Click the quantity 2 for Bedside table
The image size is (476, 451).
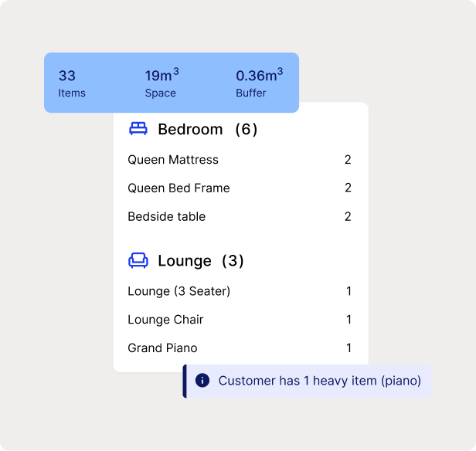click(x=348, y=216)
